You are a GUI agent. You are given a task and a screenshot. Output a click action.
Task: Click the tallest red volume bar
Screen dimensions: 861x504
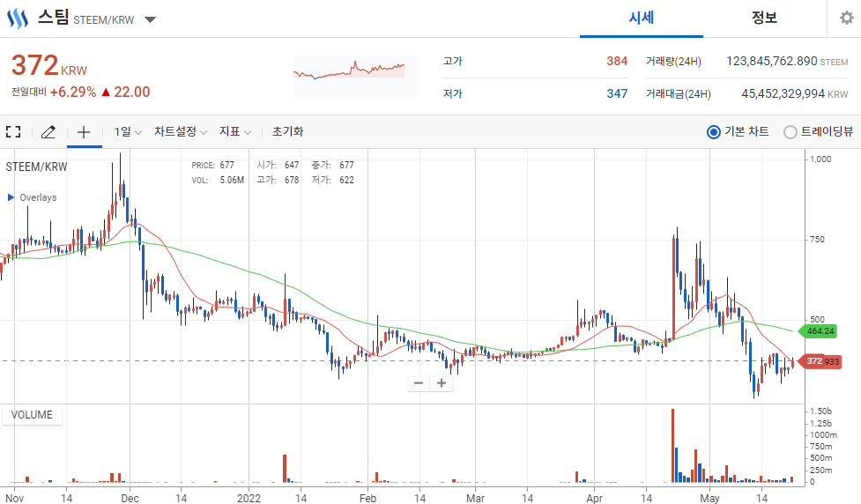(672, 445)
